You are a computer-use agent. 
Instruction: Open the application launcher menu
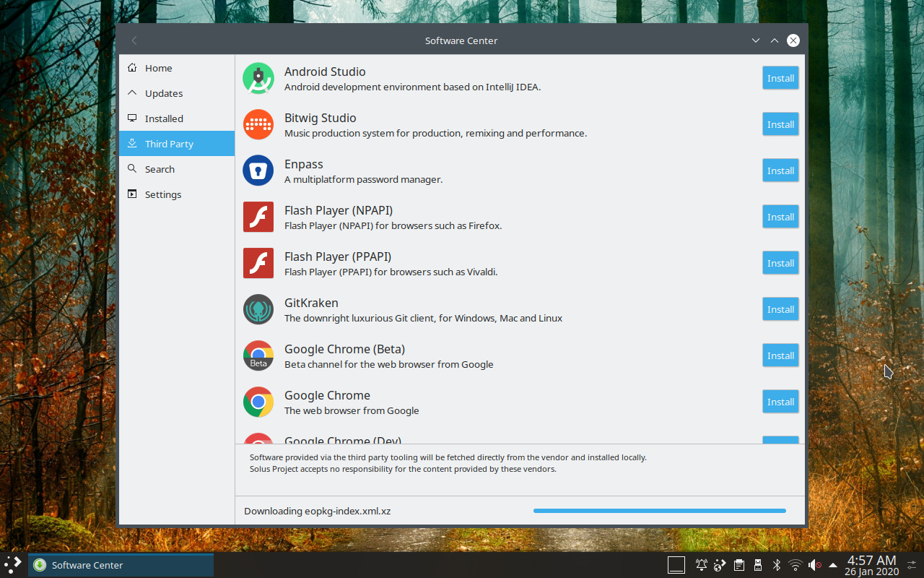[13, 565]
